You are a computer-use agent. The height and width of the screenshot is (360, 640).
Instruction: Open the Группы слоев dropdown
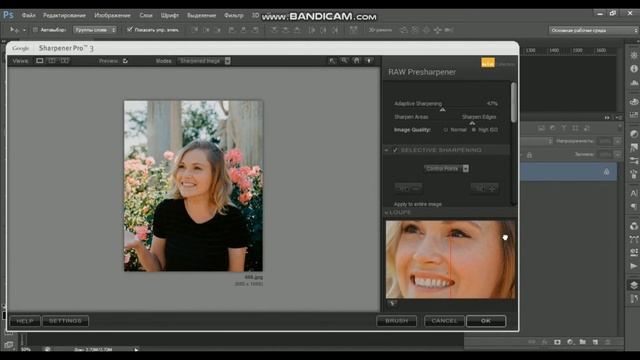click(x=95, y=30)
